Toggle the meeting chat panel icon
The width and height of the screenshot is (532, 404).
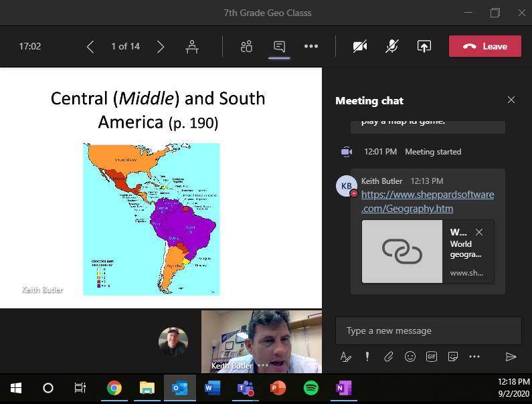click(x=279, y=46)
